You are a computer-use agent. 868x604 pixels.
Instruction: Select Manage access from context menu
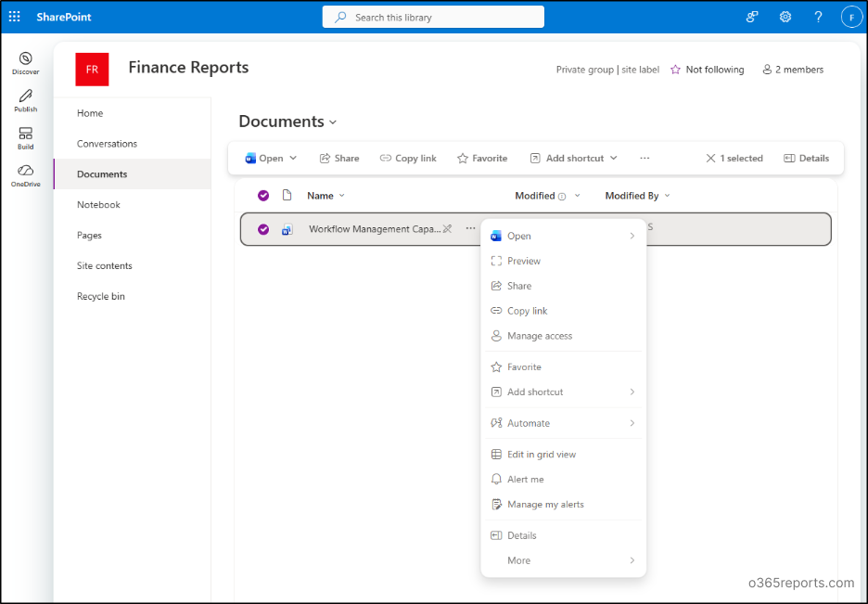tap(540, 336)
